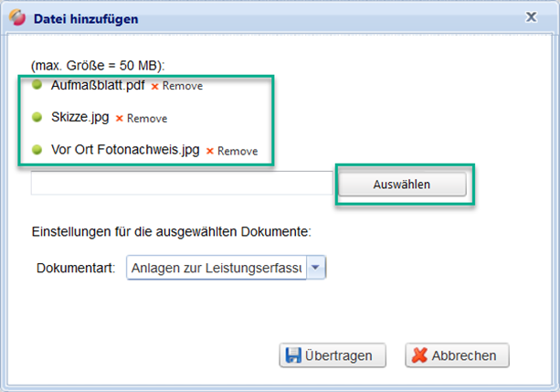Click the app logo in the title bar
560x392 pixels.
[16, 16]
